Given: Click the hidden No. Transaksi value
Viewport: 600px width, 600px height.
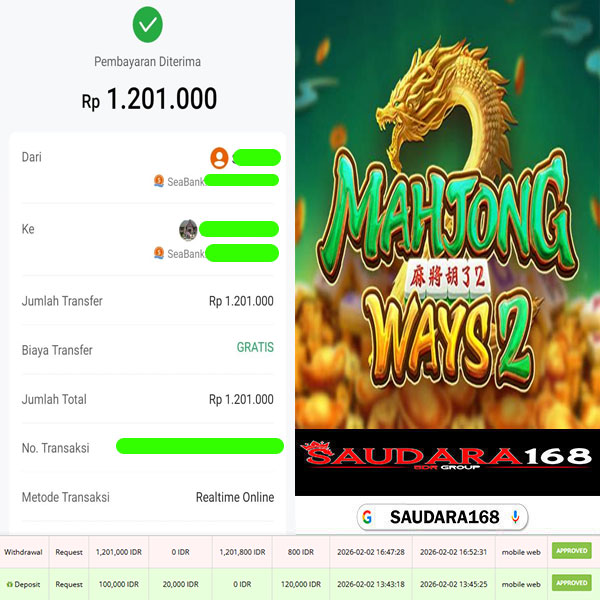Looking at the screenshot, I should [x=200, y=446].
